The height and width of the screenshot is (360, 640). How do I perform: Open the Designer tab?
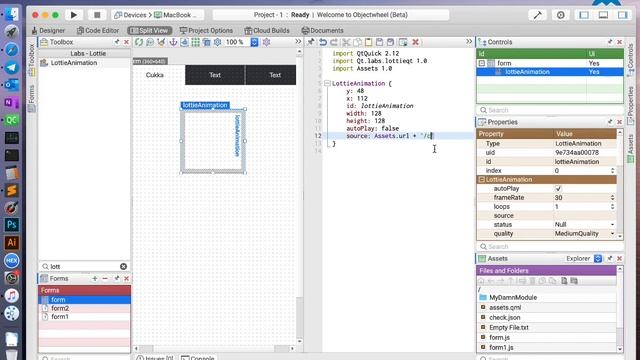48,31
